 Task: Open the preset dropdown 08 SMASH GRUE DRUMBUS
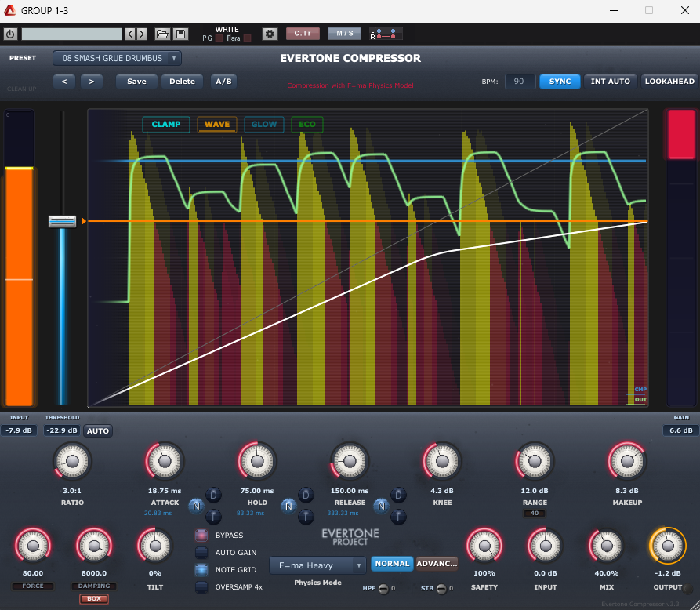click(x=117, y=58)
